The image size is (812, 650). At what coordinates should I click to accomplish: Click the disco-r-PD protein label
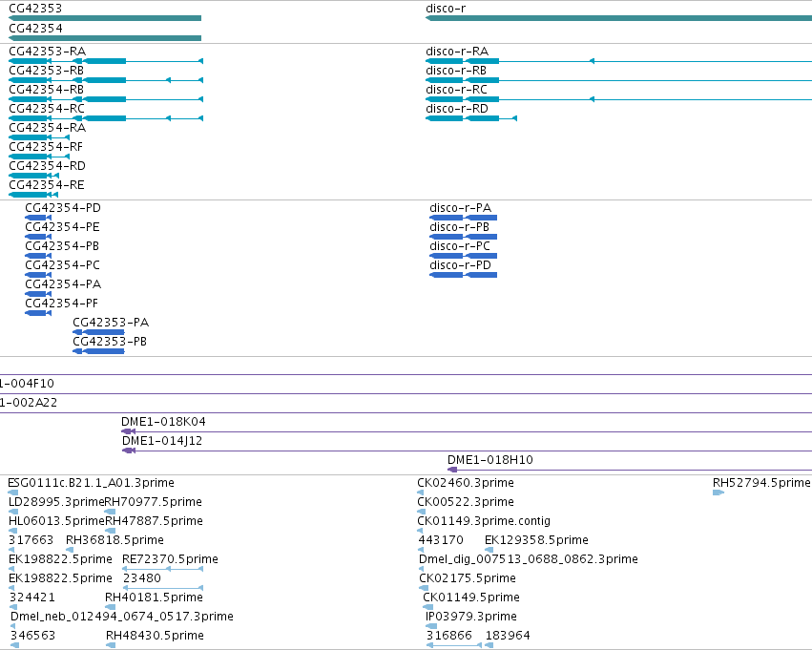pyautogui.click(x=460, y=265)
